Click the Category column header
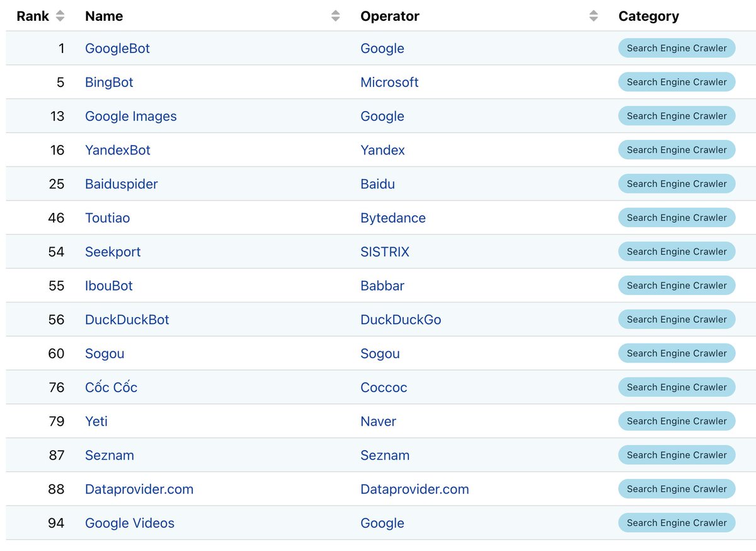This screenshot has height=551, width=756. [649, 16]
